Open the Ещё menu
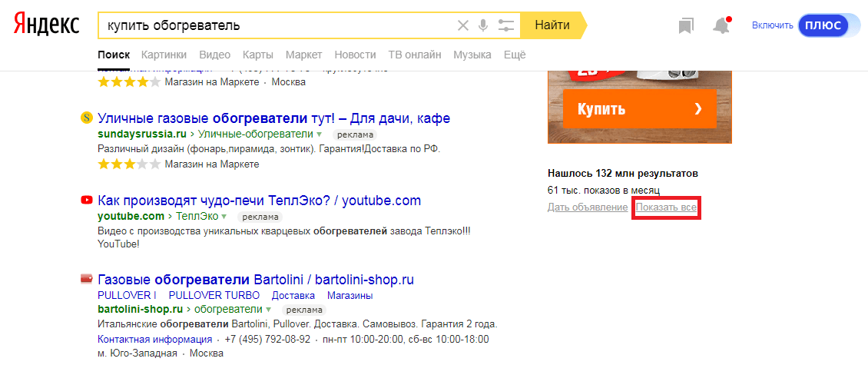Viewport: 868px width, 365px height. click(514, 55)
